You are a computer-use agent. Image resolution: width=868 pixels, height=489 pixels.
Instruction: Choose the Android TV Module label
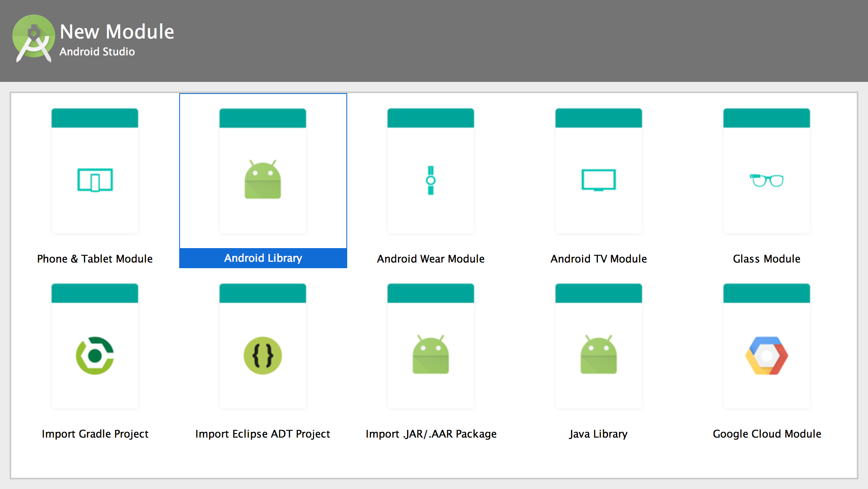(x=599, y=259)
